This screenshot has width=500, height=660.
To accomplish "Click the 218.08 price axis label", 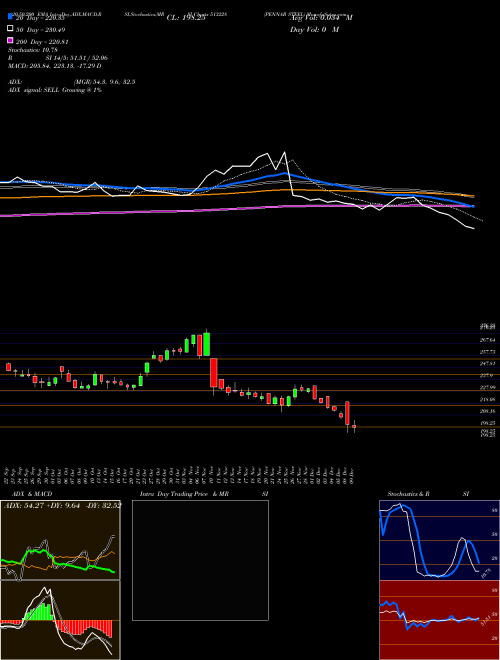I will [487, 399].
